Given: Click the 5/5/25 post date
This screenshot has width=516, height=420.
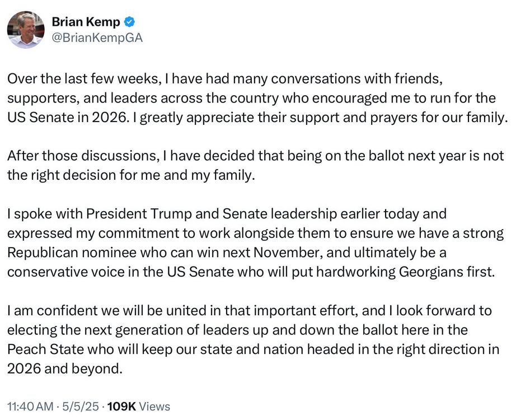Looking at the screenshot, I should (81, 407).
